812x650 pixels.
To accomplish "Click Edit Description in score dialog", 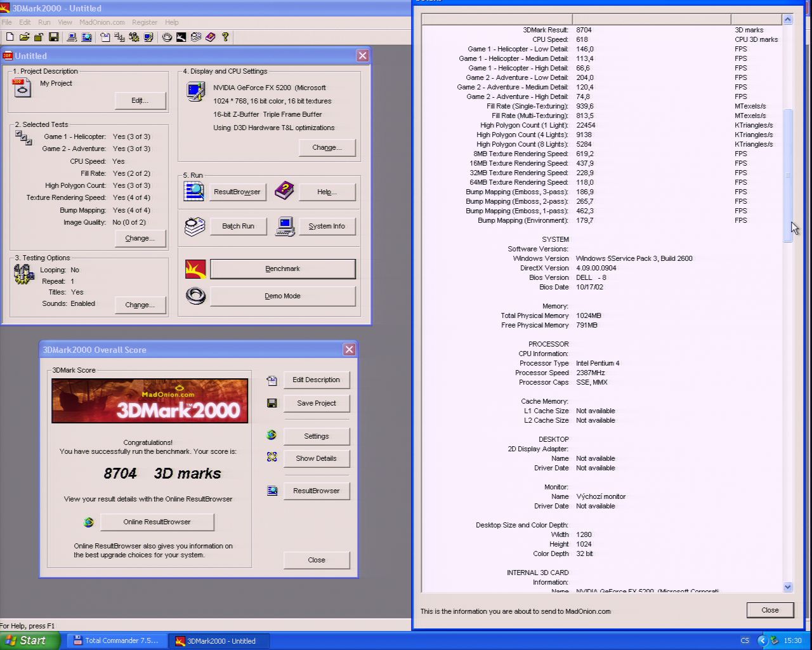I will 317,380.
